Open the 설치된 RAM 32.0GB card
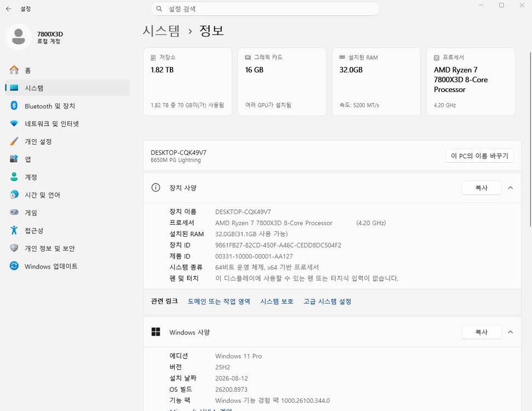This screenshot has height=411, width=532. coord(376,82)
